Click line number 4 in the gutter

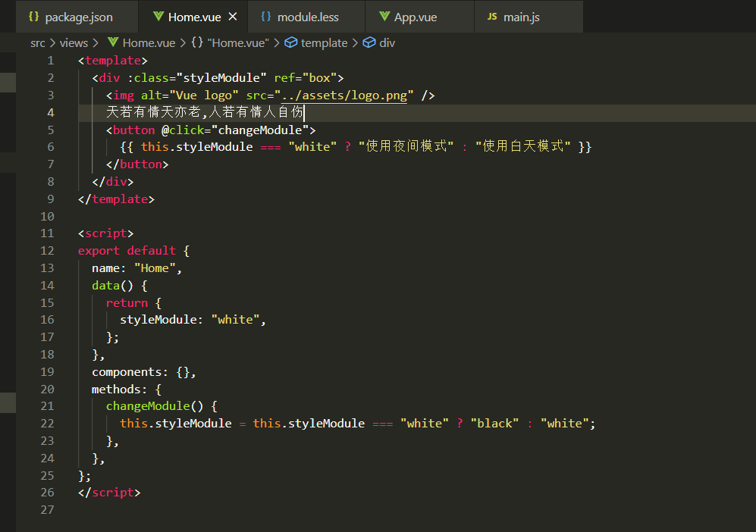51,113
